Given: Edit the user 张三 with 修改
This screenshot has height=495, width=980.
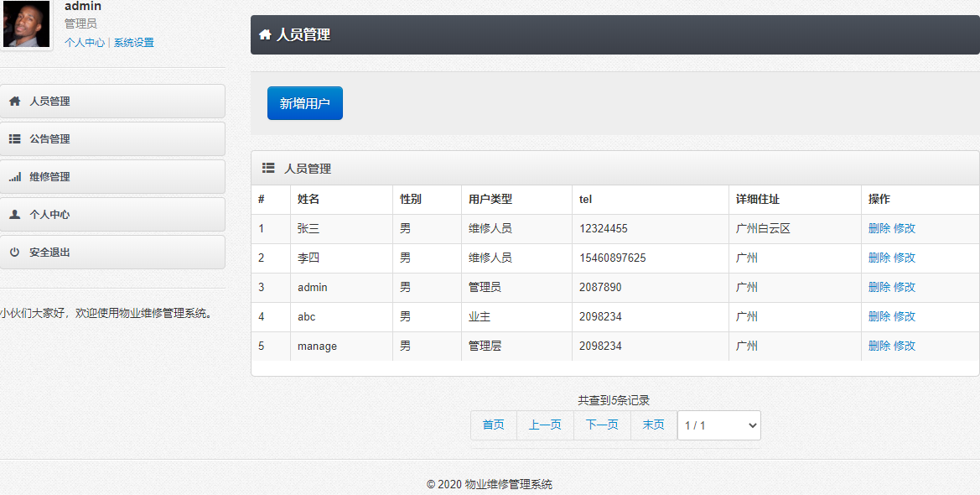Looking at the screenshot, I should click(905, 228).
